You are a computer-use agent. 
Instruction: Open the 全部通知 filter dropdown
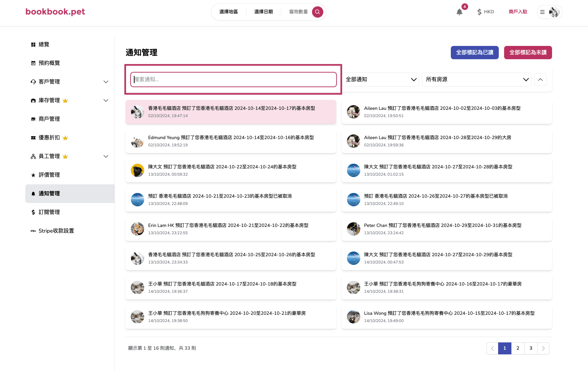pyautogui.click(x=381, y=80)
